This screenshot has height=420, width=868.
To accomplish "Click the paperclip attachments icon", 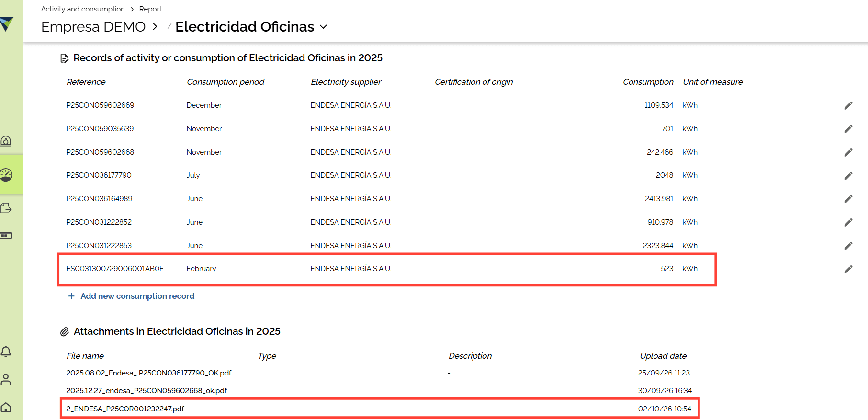I will click(65, 332).
